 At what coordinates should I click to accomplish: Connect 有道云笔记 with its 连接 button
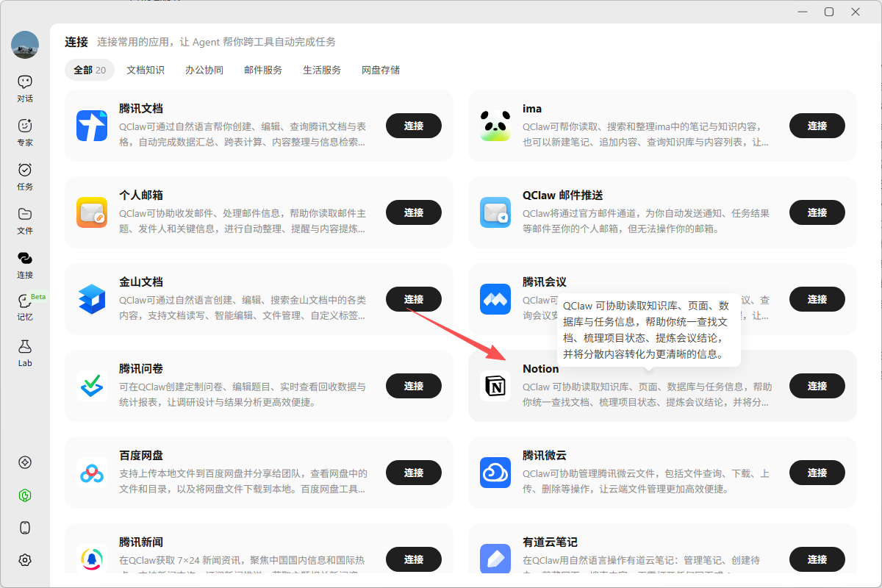point(817,559)
